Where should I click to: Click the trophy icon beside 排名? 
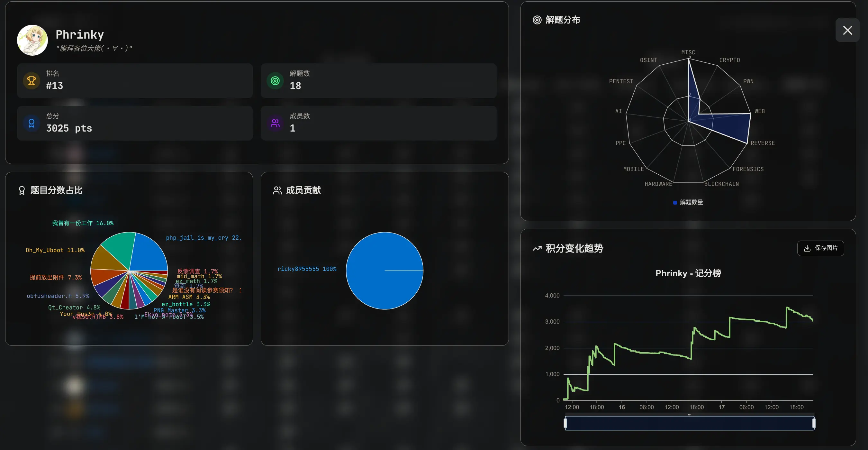pyautogui.click(x=31, y=81)
